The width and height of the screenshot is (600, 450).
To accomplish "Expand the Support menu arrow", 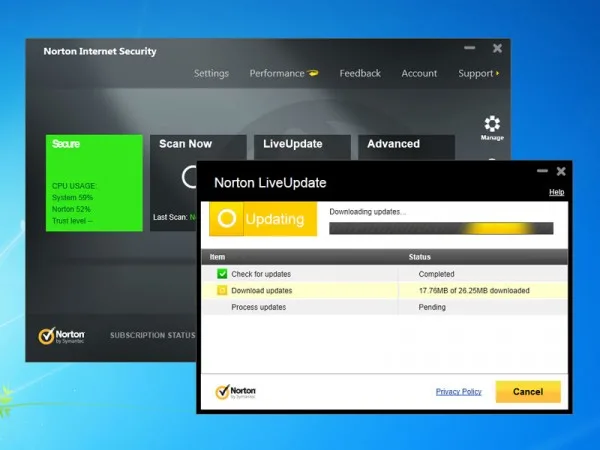I will 497,73.
